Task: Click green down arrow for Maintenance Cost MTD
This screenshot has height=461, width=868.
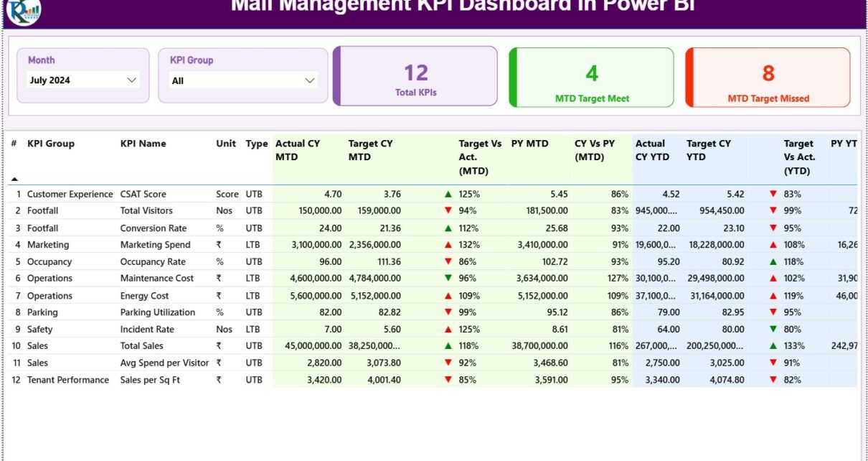Action: 448,278
